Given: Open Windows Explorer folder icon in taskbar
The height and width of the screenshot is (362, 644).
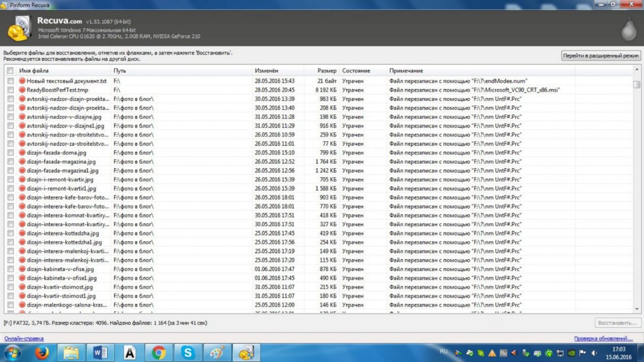Looking at the screenshot, I should [x=71, y=353].
